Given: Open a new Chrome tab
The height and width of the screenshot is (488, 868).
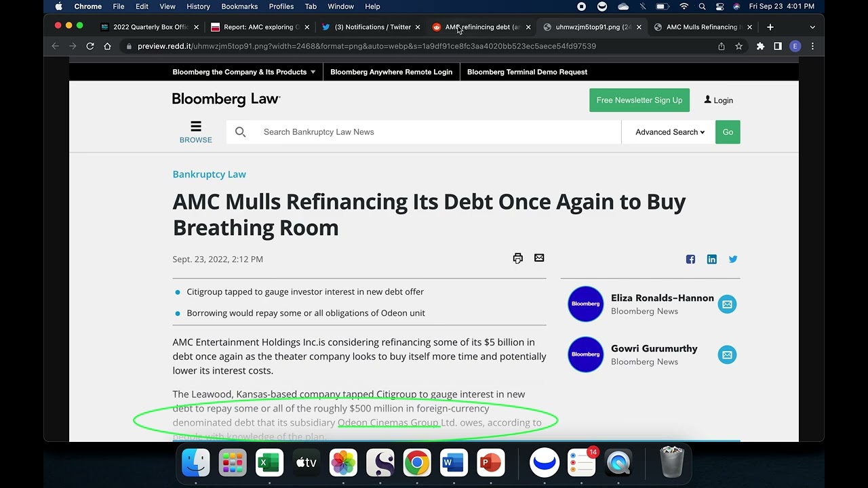Looking at the screenshot, I should 770,27.
